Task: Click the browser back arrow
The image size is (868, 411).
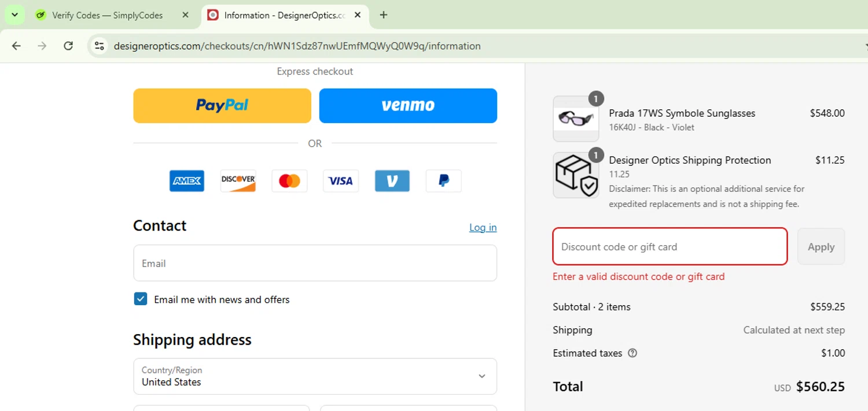Action: coord(16,46)
